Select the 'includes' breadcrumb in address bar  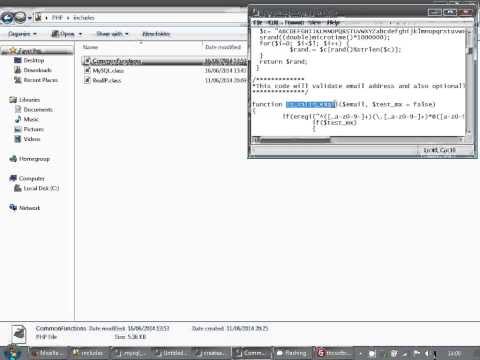pyautogui.click(x=84, y=18)
